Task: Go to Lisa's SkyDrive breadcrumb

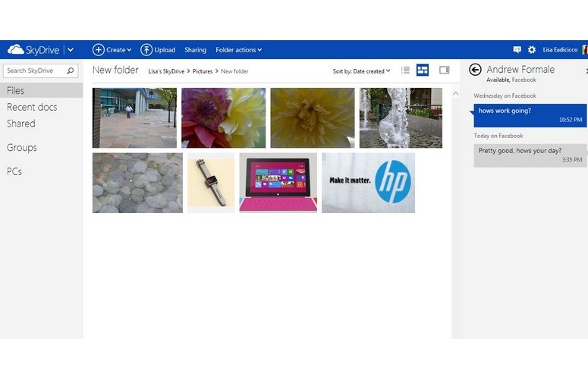Action: 166,71
